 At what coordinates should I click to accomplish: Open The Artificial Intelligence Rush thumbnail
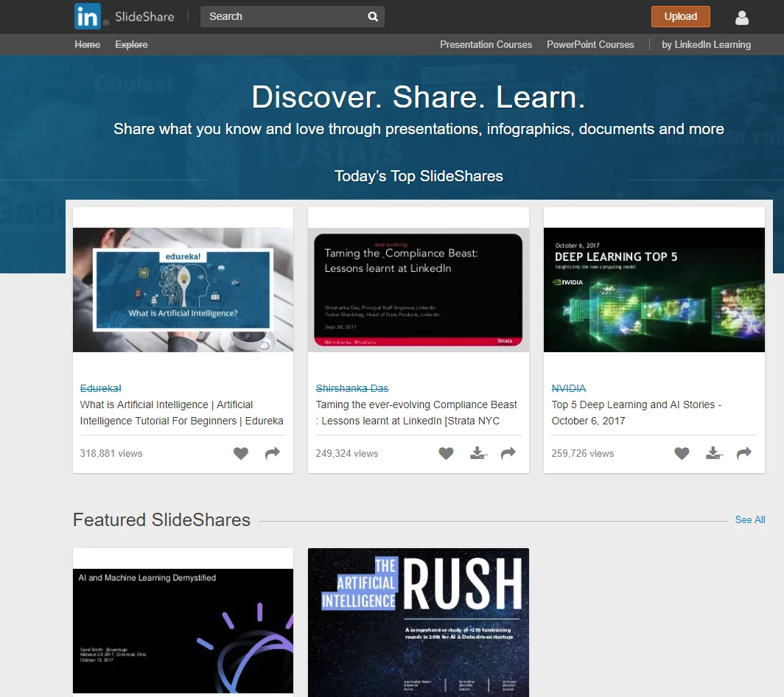point(419,623)
